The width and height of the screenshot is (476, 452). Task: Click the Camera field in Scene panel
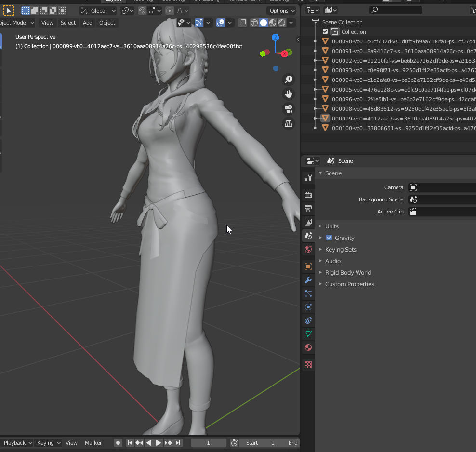(442, 187)
